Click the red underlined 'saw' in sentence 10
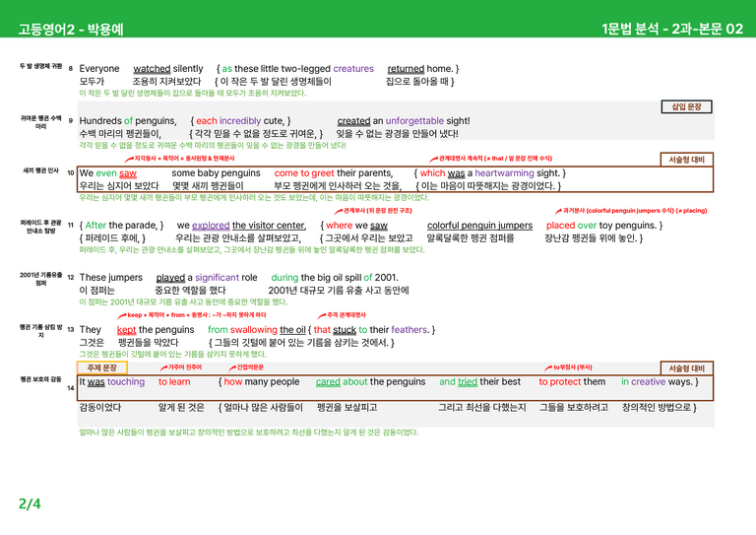This screenshot has height=535, width=756. 128,173
